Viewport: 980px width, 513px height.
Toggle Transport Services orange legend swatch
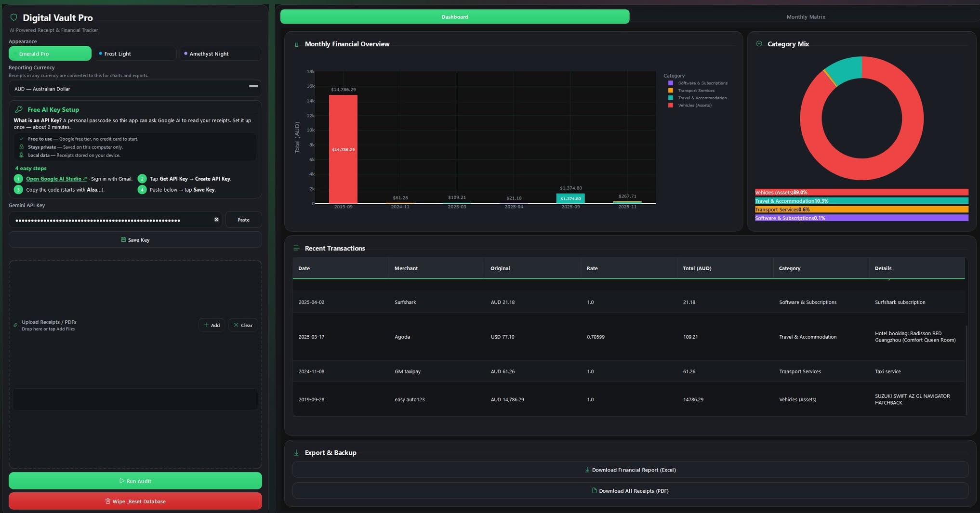point(670,91)
